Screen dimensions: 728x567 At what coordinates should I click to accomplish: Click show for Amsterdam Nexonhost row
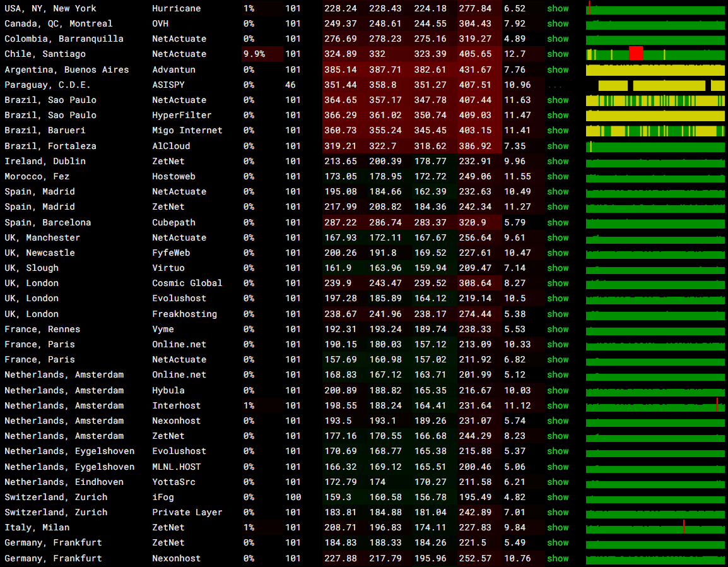558,421
